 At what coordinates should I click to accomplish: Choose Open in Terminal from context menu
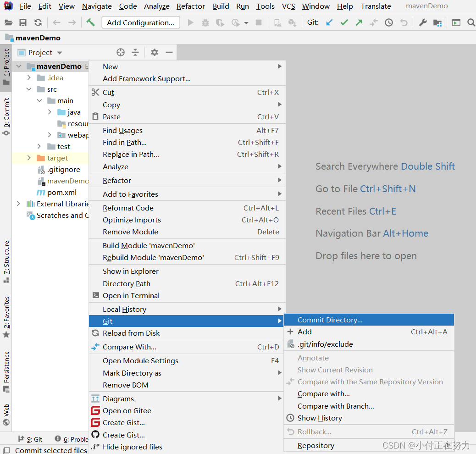click(x=187, y=295)
